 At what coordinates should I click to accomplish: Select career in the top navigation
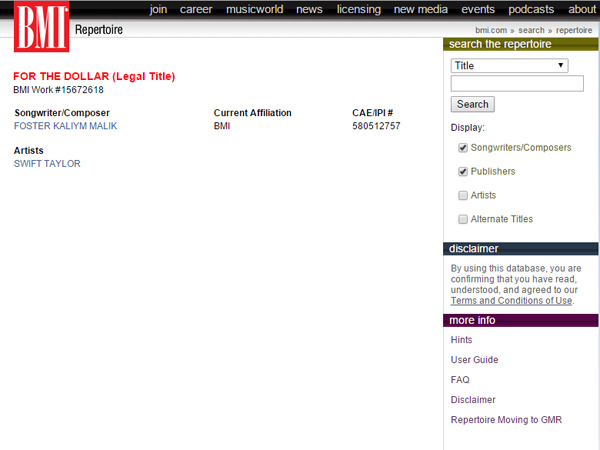[196, 9]
